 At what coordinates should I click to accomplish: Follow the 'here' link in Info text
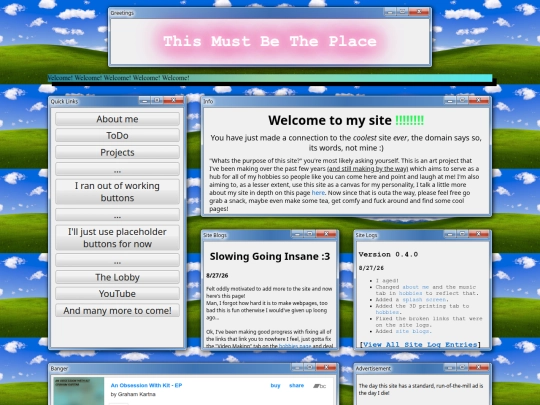[318, 193]
